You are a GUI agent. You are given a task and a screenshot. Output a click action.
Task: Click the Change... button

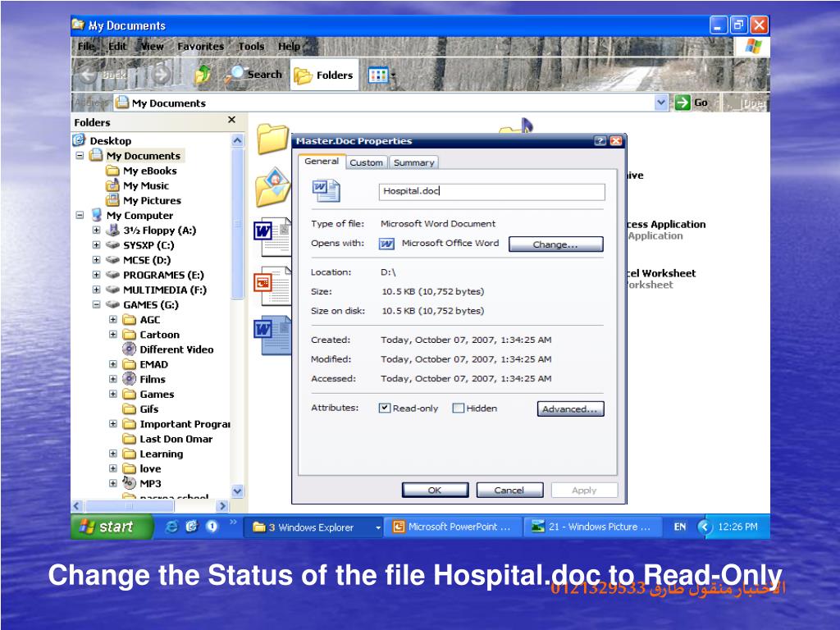pyautogui.click(x=555, y=244)
